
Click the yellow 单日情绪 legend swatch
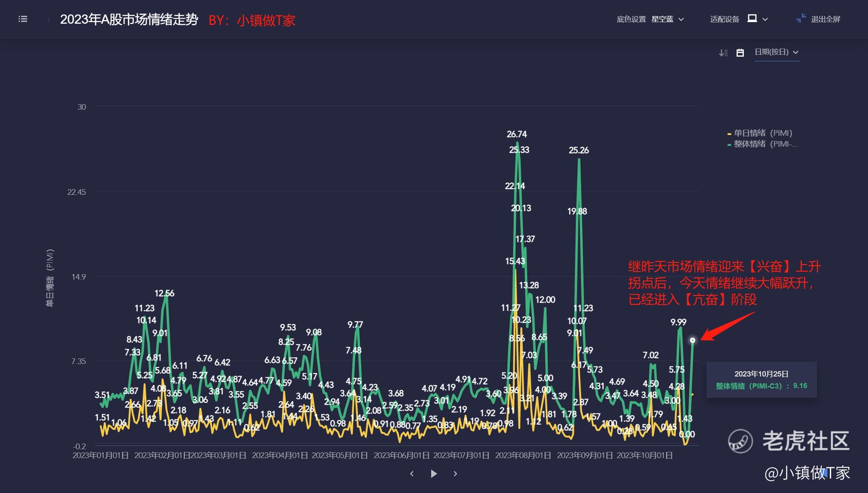(729, 134)
